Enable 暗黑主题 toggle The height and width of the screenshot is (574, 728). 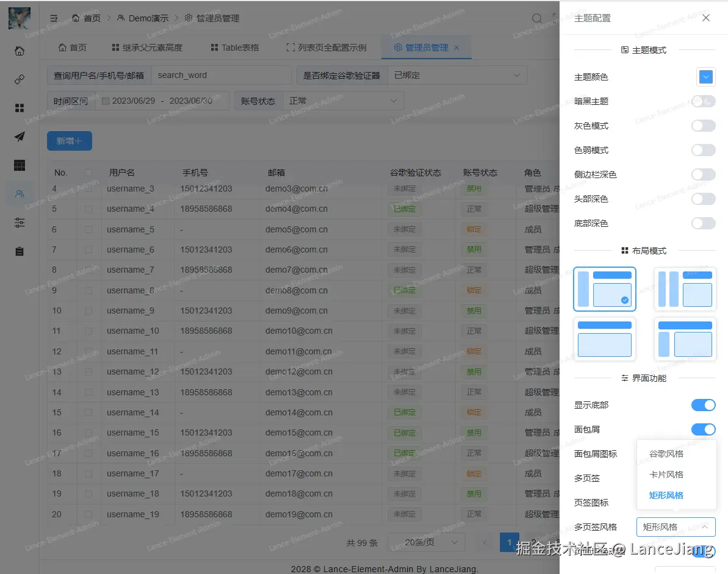(703, 101)
